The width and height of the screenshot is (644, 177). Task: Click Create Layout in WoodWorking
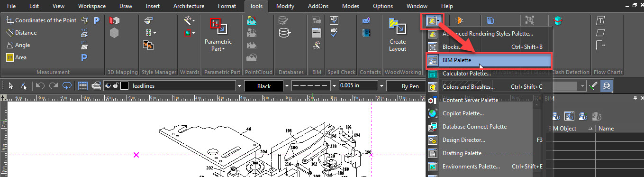397,34
